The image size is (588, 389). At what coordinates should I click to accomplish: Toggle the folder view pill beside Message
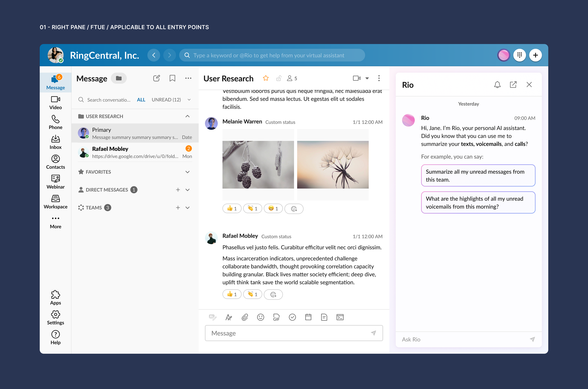[x=119, y=79]
